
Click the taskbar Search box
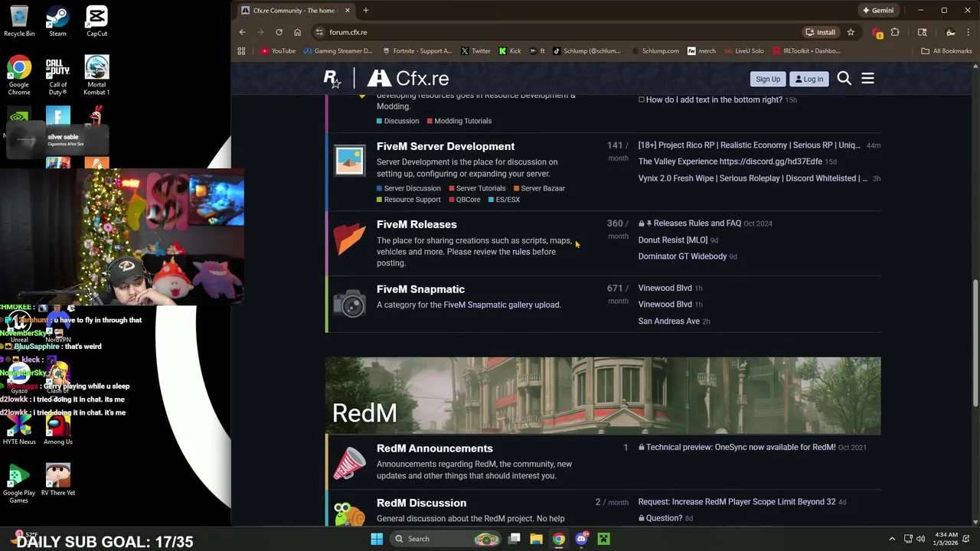pos(446,539)
